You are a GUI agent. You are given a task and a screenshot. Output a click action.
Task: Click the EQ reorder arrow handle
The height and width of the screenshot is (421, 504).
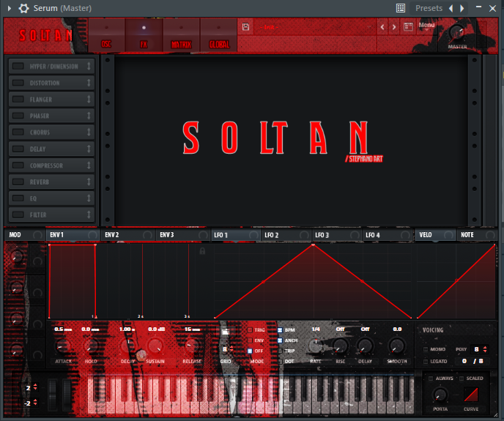click(89, 198)
